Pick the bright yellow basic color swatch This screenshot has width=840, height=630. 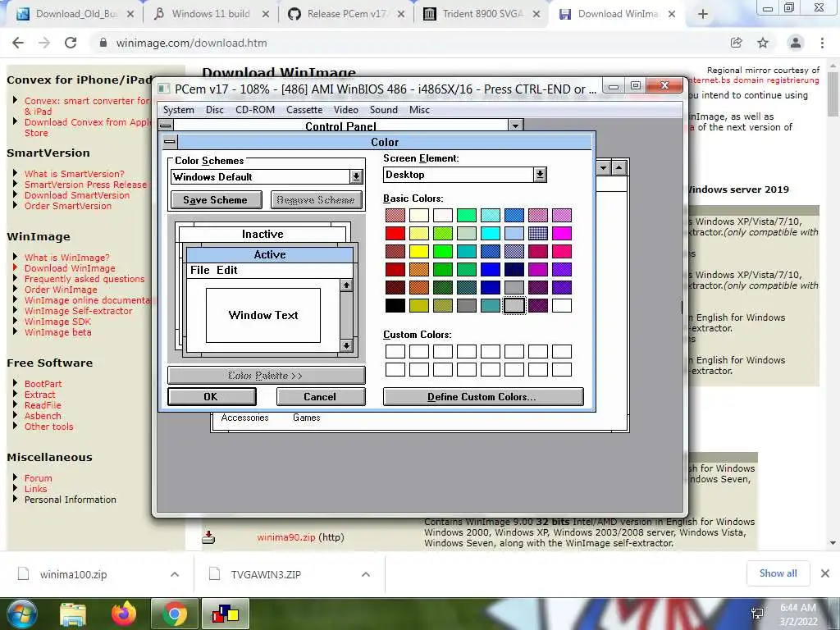pos(419,251)
